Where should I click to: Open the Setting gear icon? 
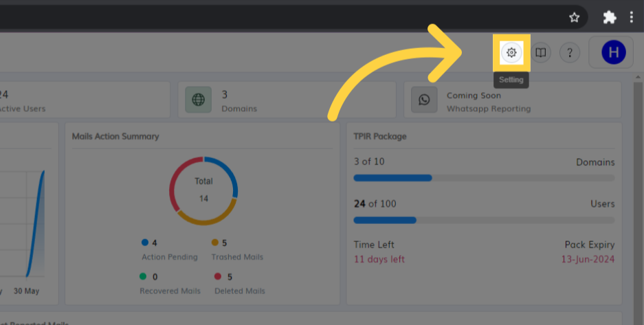point(511,52)
